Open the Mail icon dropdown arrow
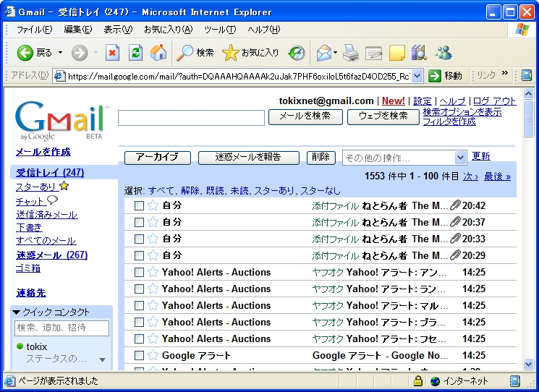 point(336,53)
